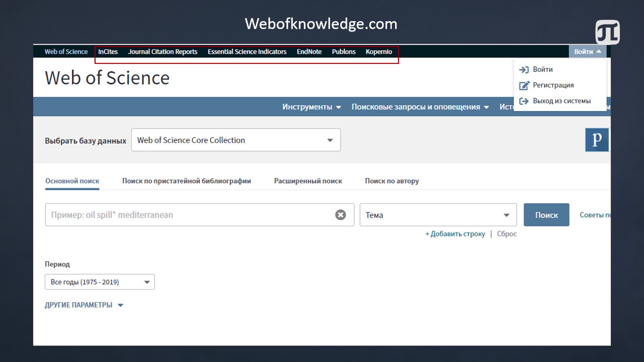The width and height of the screenshot is (644, 362).
Task: Open InCites in the top bar
Action: tap(108, 52)
